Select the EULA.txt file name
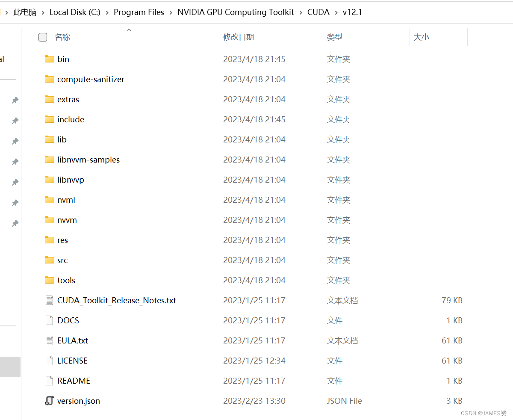This screenshot has height=420, width=513. coord(73,340)
